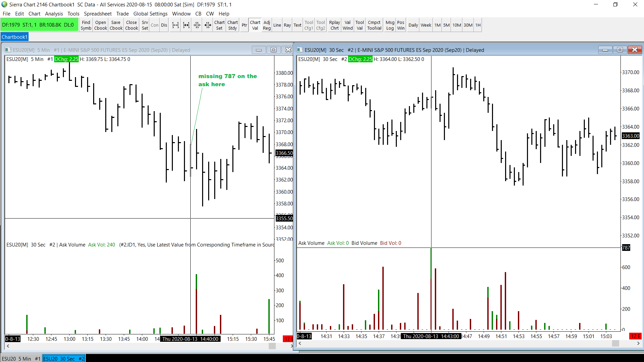Image resolution: width=644 pixels, height=362 pixels.
Task: Set timeframe to 10M
Action: coord(457,25)
